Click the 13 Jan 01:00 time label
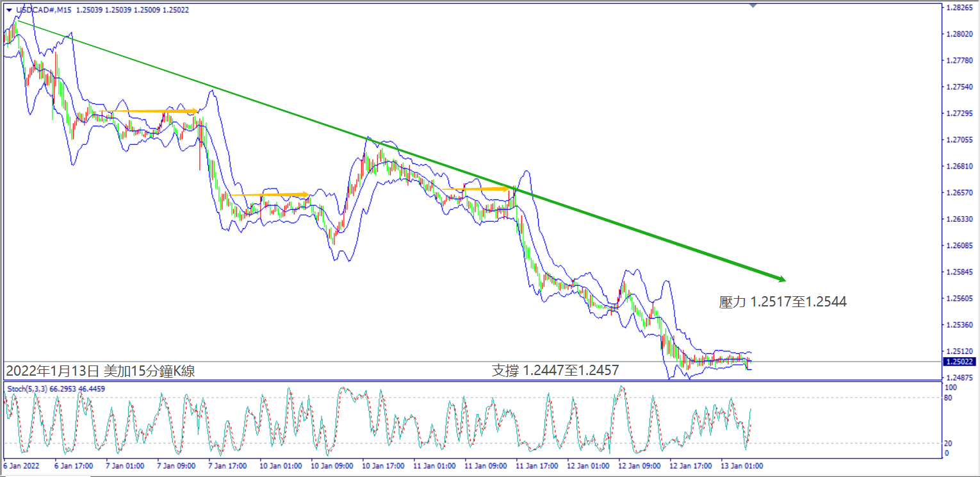The width and height of the screenshot is (980, 477). (x=742, y=465)
